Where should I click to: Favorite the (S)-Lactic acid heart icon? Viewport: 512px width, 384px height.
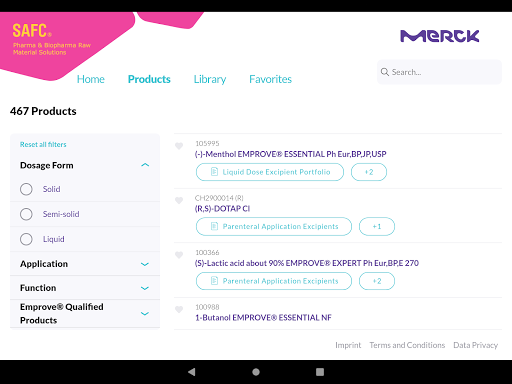click(x=179, y=255)
